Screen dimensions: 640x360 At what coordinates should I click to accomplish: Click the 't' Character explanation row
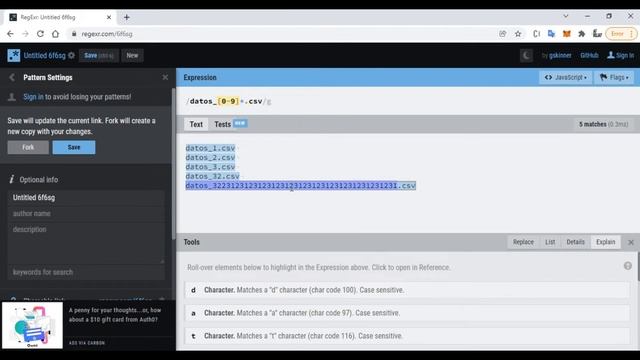click(x=407, y=336)
